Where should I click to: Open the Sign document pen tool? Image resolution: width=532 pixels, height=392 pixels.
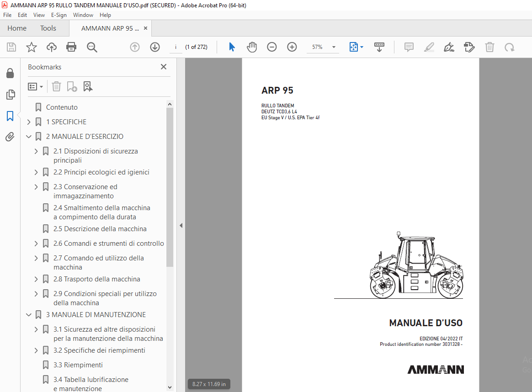[x=449, y=47]
